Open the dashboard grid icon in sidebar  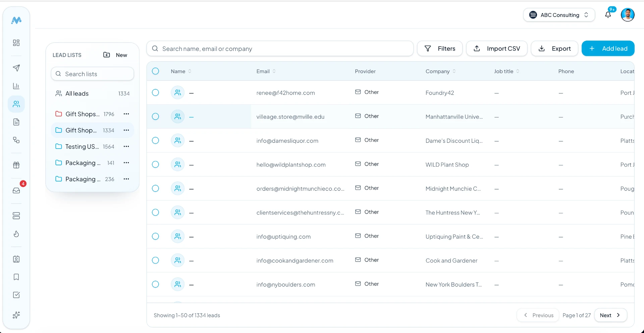pyautogui.click(x=16, y=43)
